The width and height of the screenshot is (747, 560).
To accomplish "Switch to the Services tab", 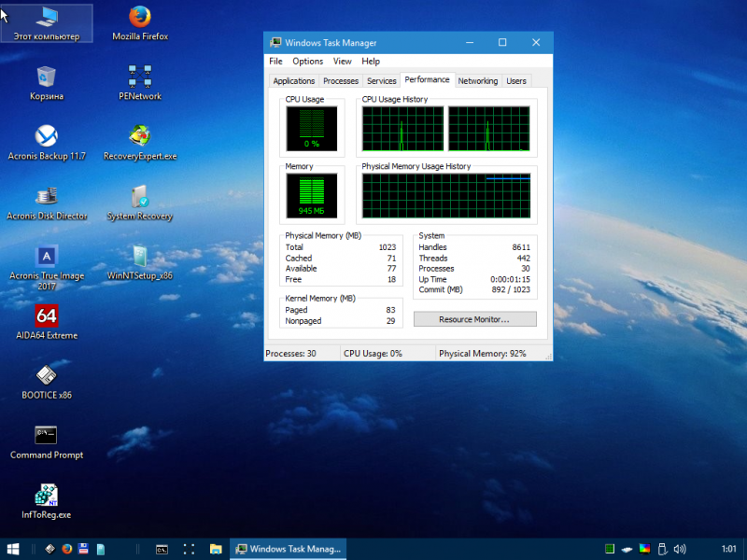I will point(382,81).
